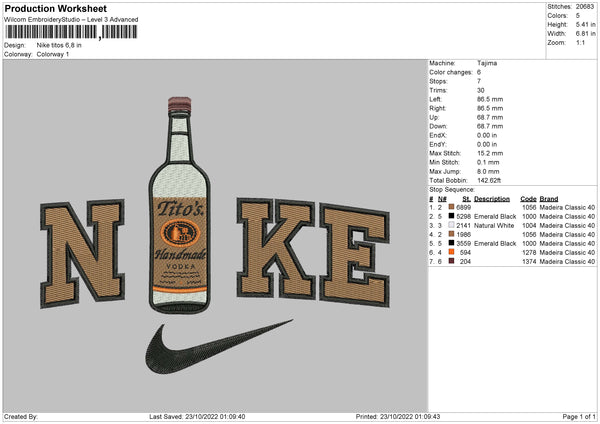Image resolution: width=600 pixels, height=424 pixels.
Task: Click the 'Stops:' label
Action: tap(438, 81)
